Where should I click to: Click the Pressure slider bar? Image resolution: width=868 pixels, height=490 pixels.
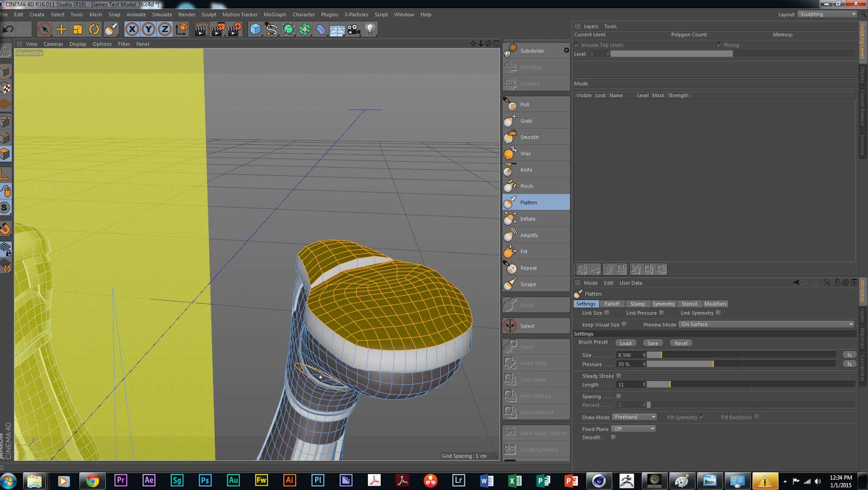[741, 364]
